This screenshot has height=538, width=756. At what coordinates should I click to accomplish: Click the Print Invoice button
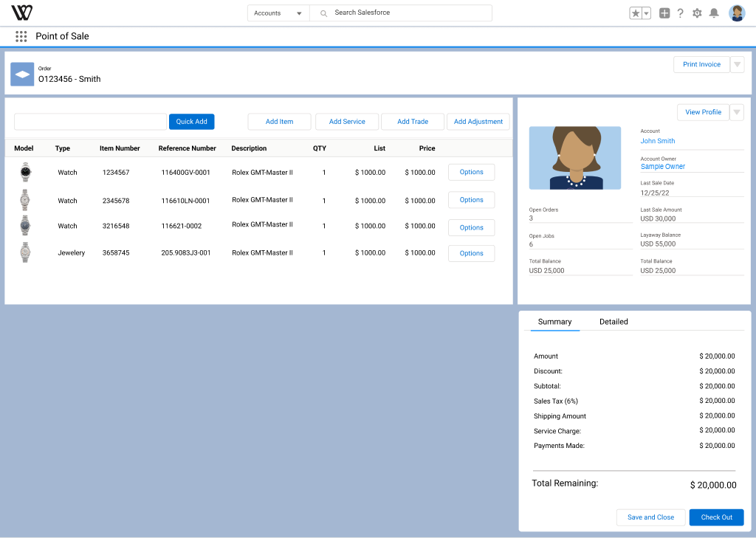click(701, 65)
